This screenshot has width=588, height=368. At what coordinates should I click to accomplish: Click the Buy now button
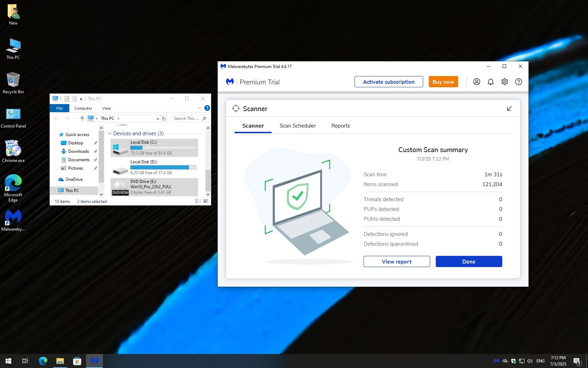pos(443,82)
